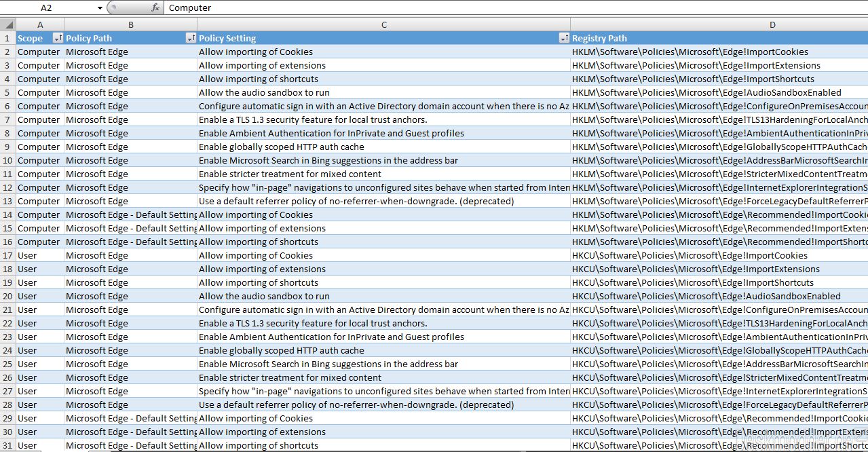868x452 pixels.
Task: Select HKLM registry path ending Edge!ImportCookies
Action: tap(719, 52)
